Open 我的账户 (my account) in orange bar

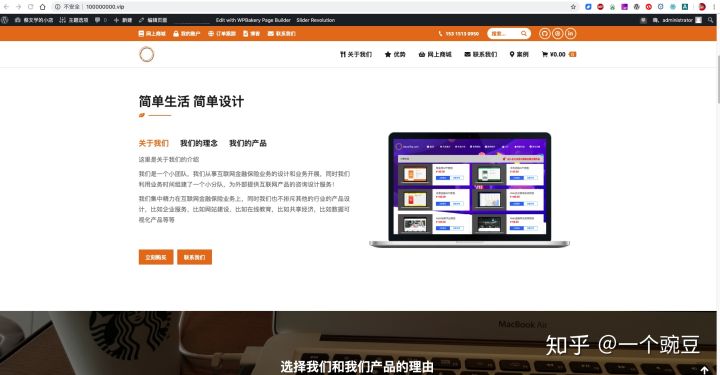pyautogui.click(x=186, y=34)
